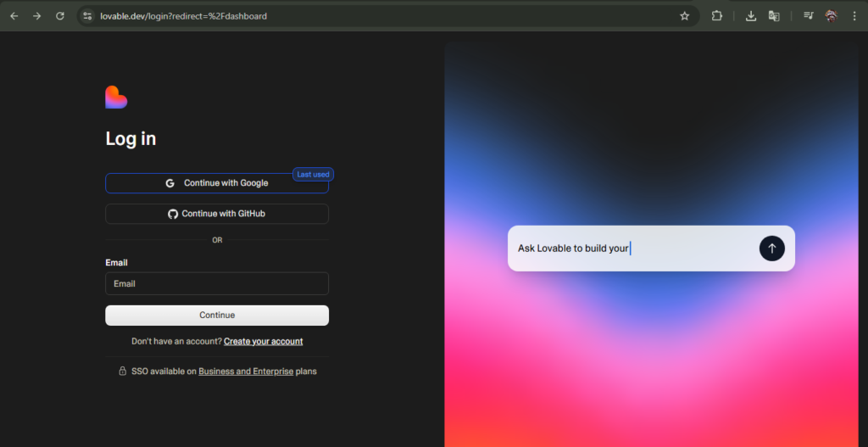This screenshot has height=447, width=868.
Task: Continue with Google login
Action: pyautogui.click(x=217, y=183)
